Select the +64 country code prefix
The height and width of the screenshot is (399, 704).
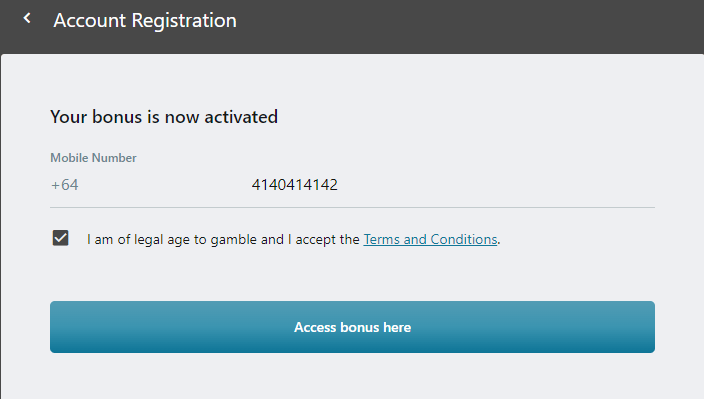click(x=65, y=185)
